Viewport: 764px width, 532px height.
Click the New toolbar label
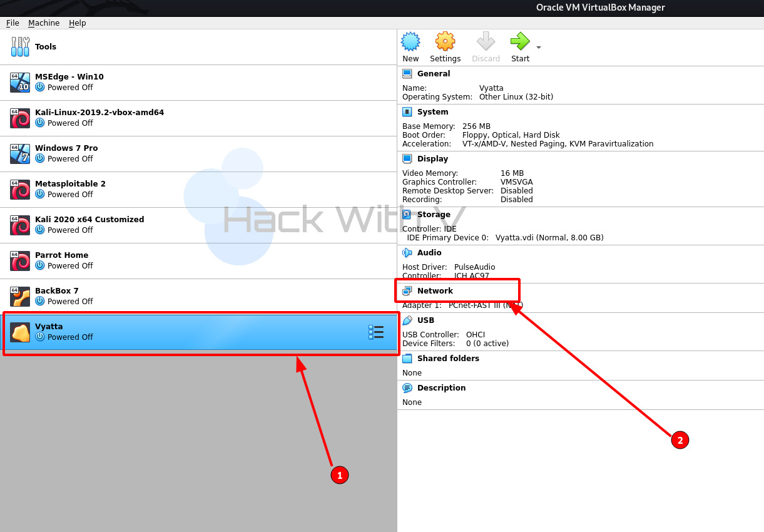[x=410, y=59]
